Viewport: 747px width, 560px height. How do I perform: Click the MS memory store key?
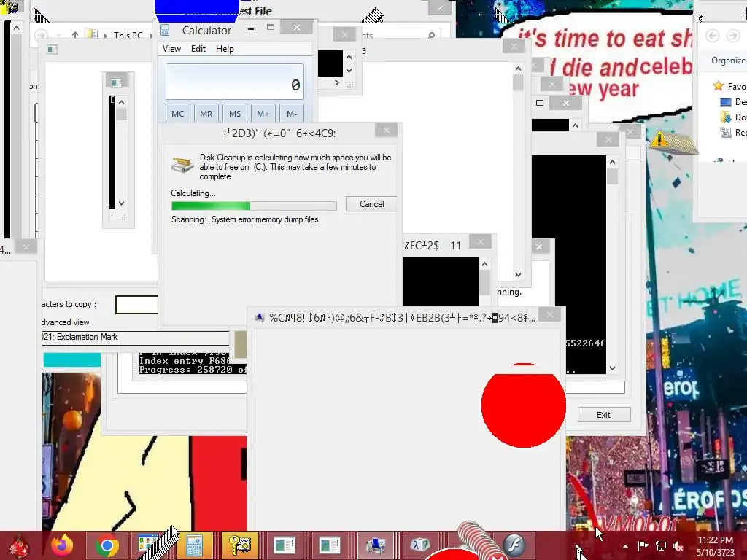click(235, 113)
